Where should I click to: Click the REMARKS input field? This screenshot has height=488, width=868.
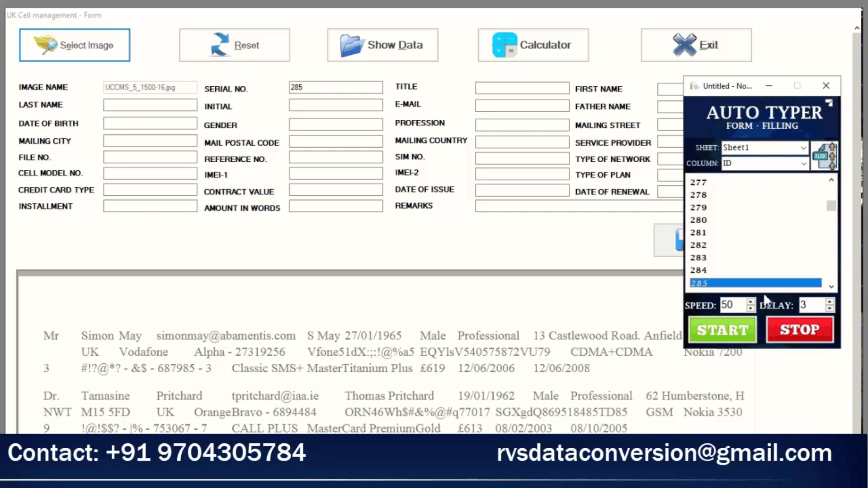(x=580, y=206)
